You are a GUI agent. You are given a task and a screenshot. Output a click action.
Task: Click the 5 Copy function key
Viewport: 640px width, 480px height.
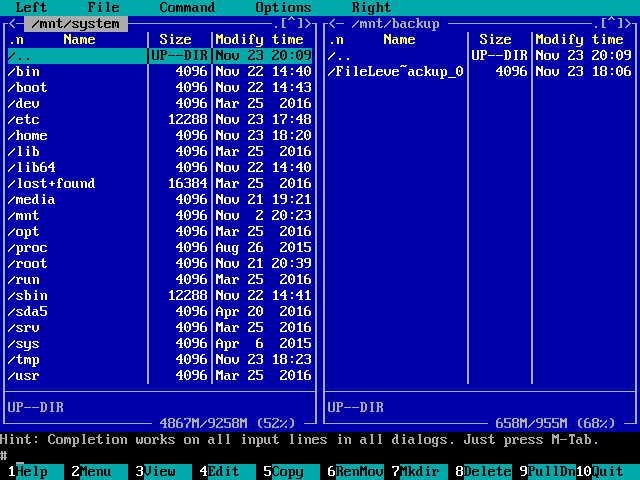coord(288,471)
